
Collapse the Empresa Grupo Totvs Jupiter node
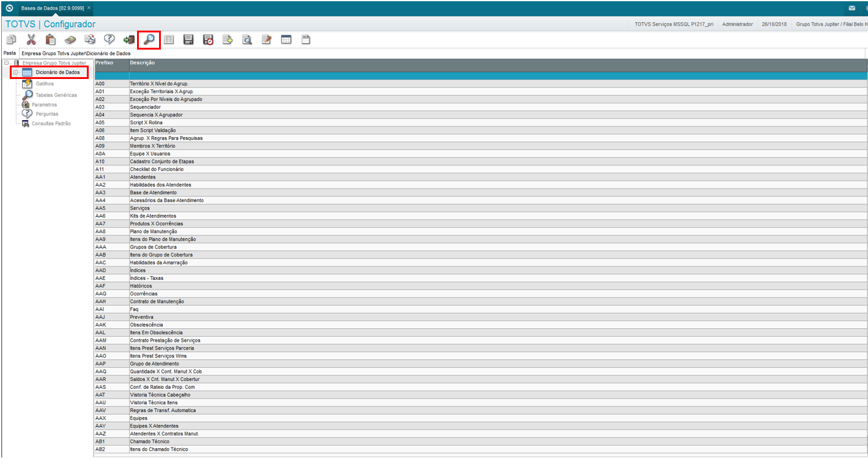(6, 63)
